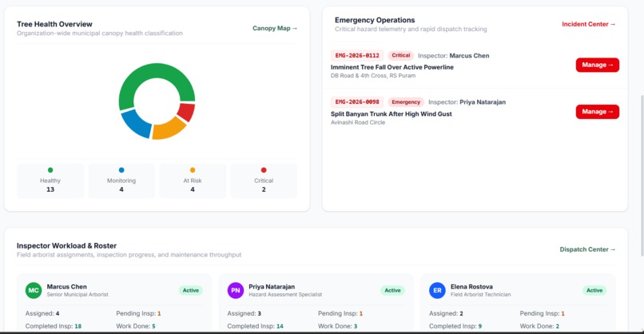Click Elena Rostova's Pending Insp: 1 value
644x334 pixels.
pos(563,313)
